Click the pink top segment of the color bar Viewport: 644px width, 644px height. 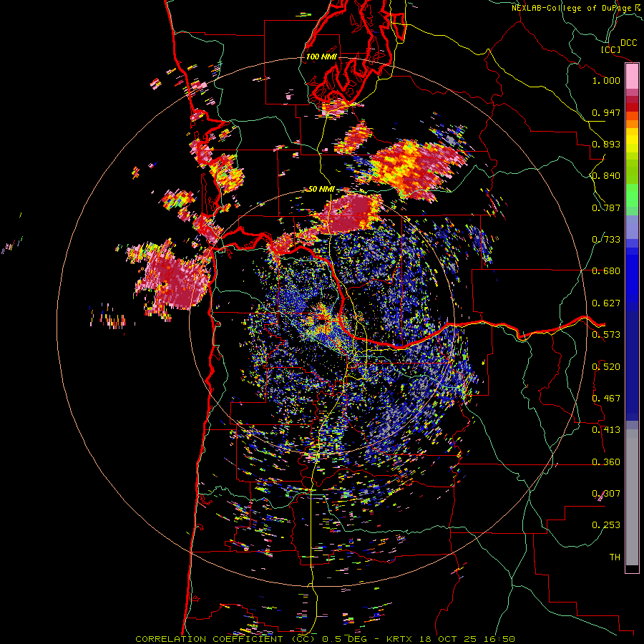tap(632, 77)
